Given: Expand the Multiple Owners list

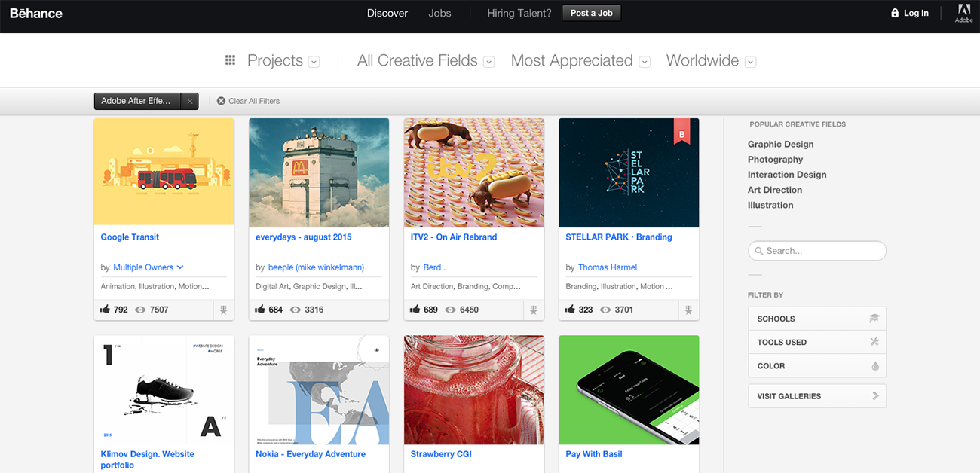Looking at the screenshot, I should (149, 267).
